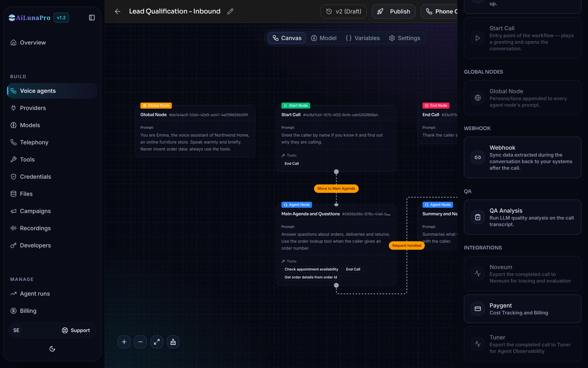Click the End Call tool chip in Start Call
The height and width of the screenshot is (368, 588).
coord(292,163)
